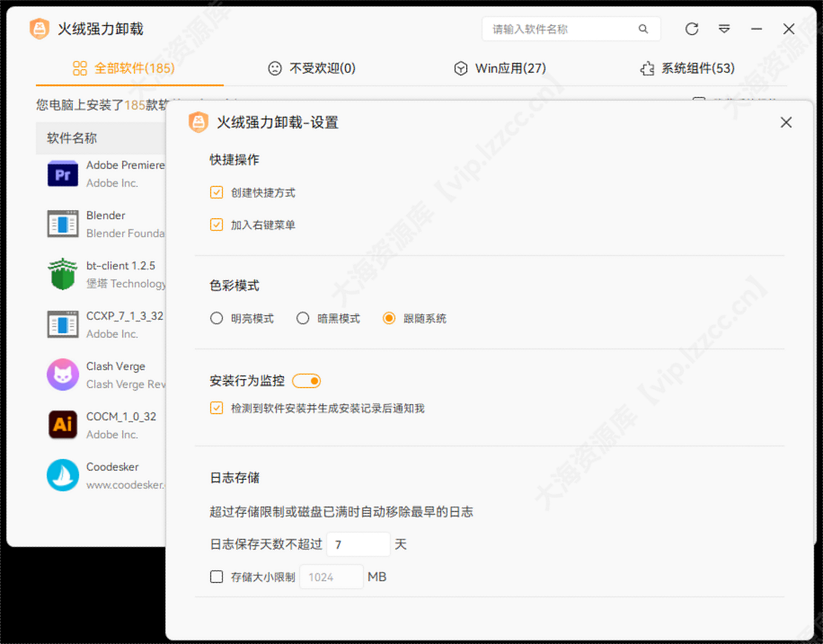Click the CCXP_7_1_3_32 entry icon

[x=63, y=324]
